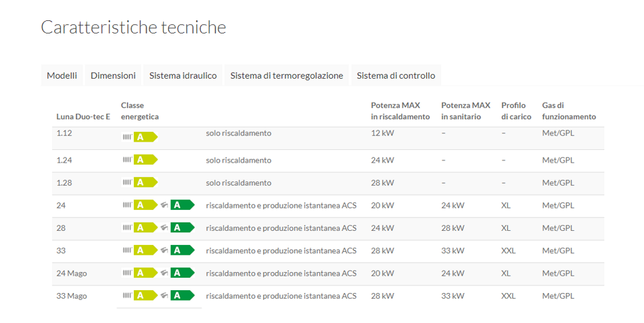Click the 33 kW sanitario value in 33 Mago row
Screen dimensions: 644x323
pyautogui.click(x=453, y=296)
